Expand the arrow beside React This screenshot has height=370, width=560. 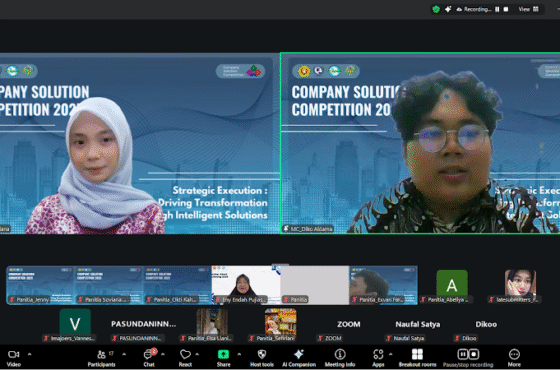(x=197, y=354)
